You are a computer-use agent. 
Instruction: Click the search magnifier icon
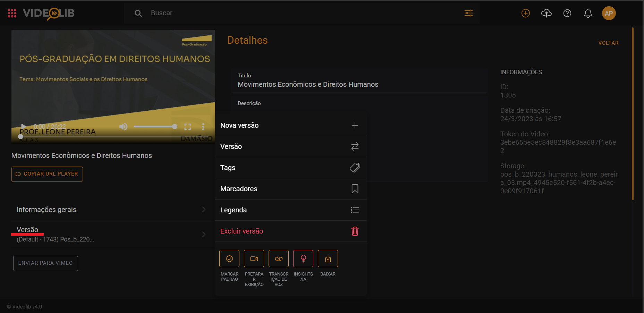pos(138,13)
